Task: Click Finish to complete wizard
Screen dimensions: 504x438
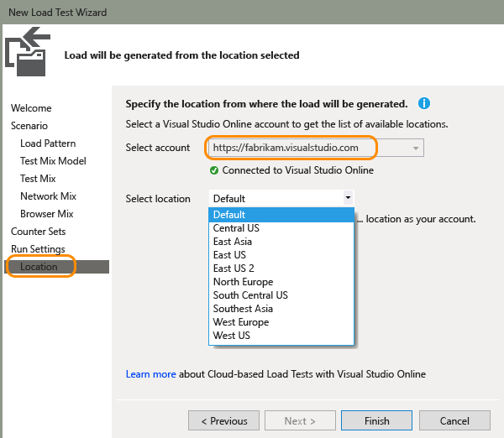Action: [376, 420]
